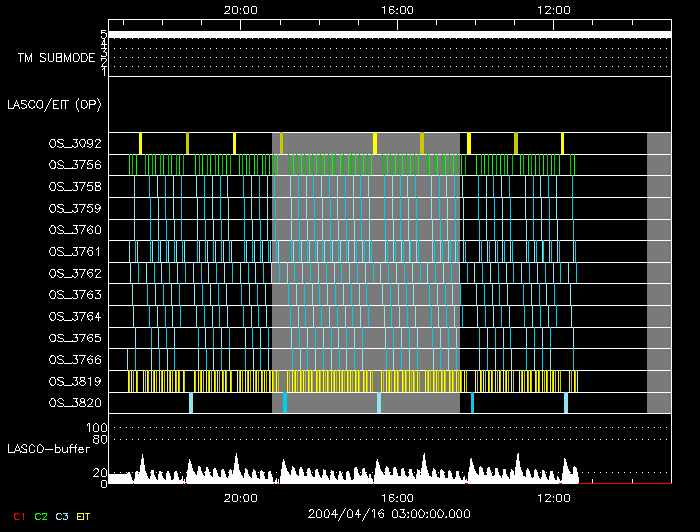The height and width of the screenshot is (532, 700).
Task: Click the green C2 legend entry
Action: [x=41, y=516]
